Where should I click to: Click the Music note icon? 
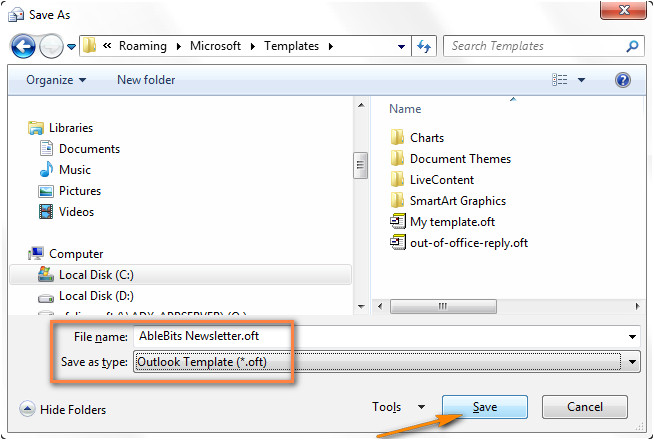[46, 169]
